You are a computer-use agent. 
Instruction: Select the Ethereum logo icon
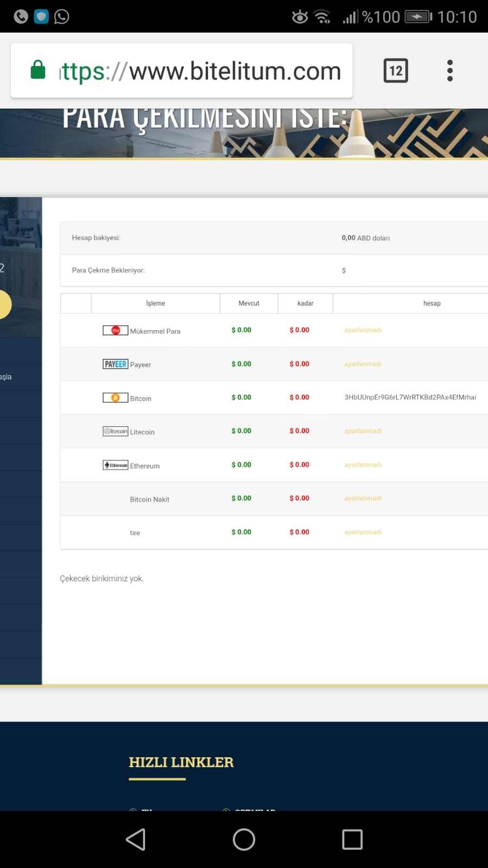[115, 465]
